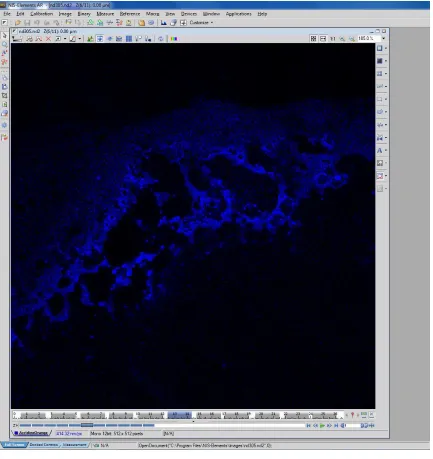Open the Help menu
The height and width of the screenshot is (459, 433).
(262, 14)
